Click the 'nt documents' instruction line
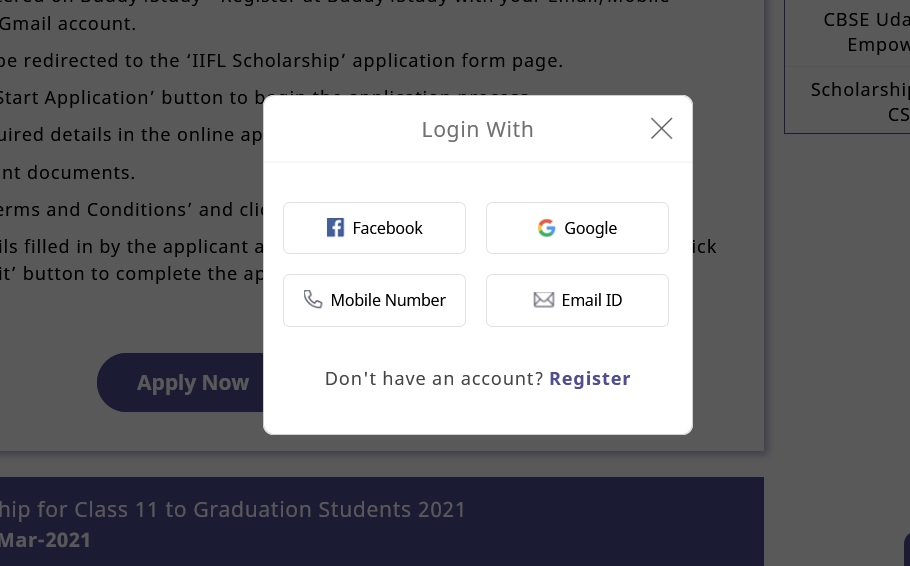Image resolution: width=910 pixels, height=566 pixels. pyautogui.click(x=66, y=173)
